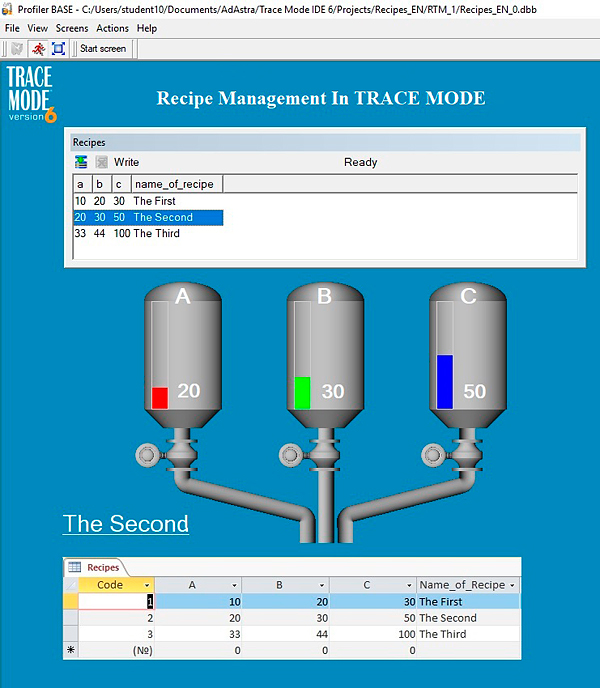Click the green recipe load icon beside Write

(x=81, y=162)
